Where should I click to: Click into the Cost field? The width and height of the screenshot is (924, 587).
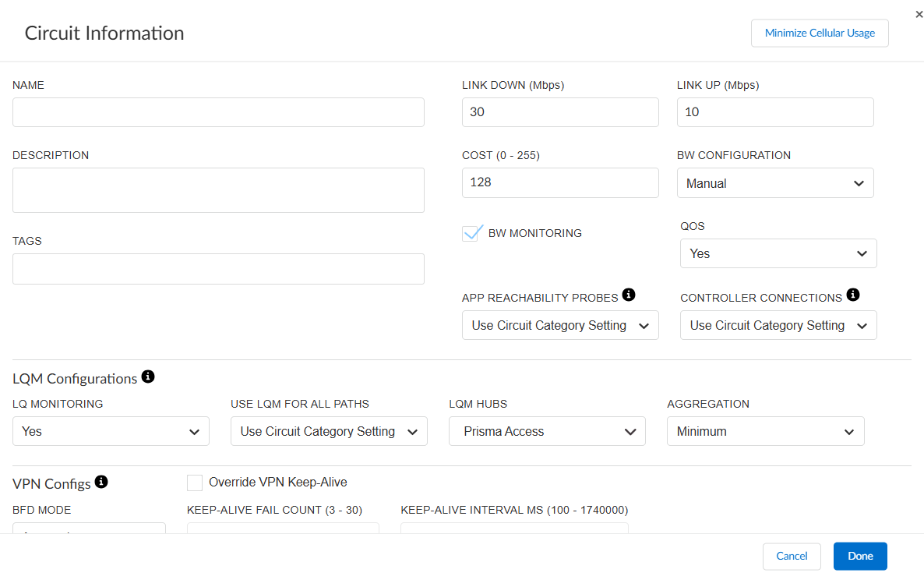tap(560, 182)
